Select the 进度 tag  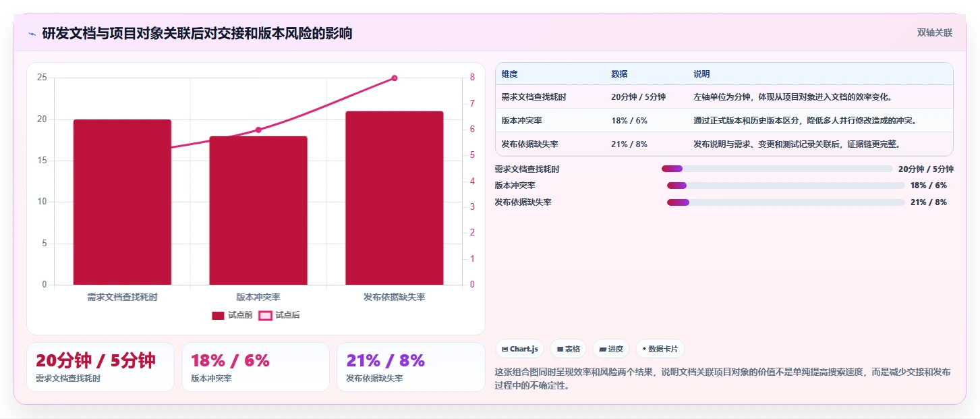(610, 349)
